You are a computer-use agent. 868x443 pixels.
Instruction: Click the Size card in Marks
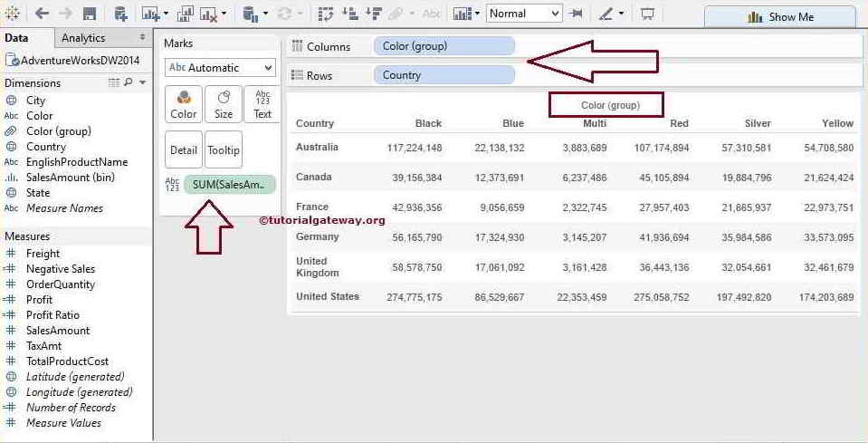223,105
